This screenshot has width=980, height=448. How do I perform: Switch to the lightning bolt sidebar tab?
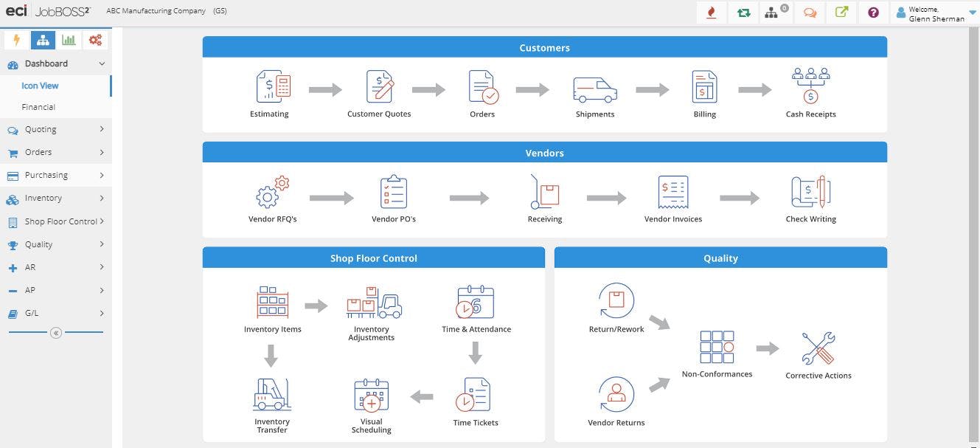(16, 40)
